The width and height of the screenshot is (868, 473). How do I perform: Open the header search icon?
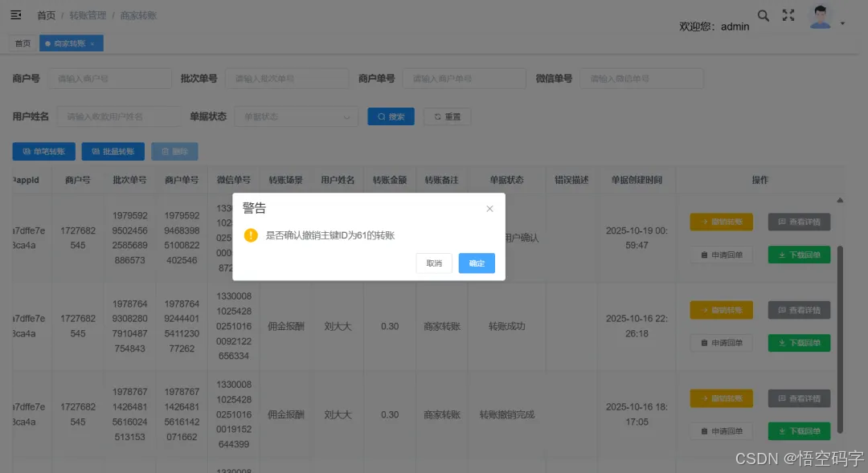(x=764, y=15)
